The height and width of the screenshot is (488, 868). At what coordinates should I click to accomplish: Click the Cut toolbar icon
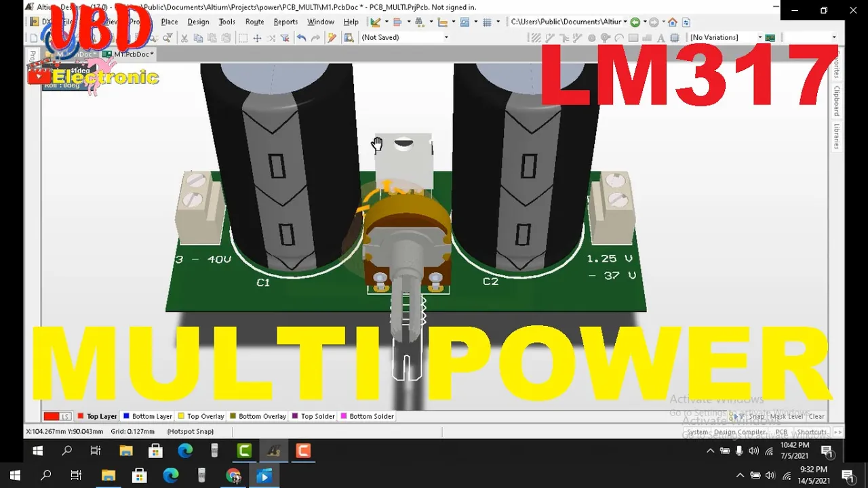(x=184, y=37)
